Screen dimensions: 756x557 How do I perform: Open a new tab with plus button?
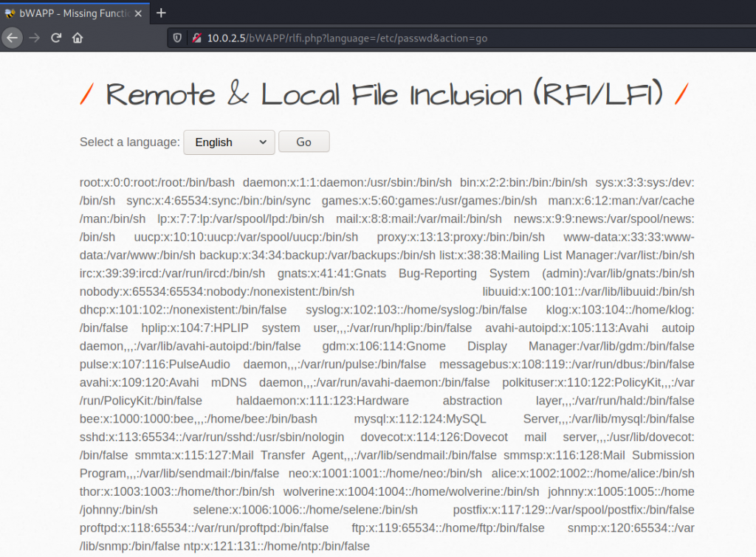click(x=161, y=13)
